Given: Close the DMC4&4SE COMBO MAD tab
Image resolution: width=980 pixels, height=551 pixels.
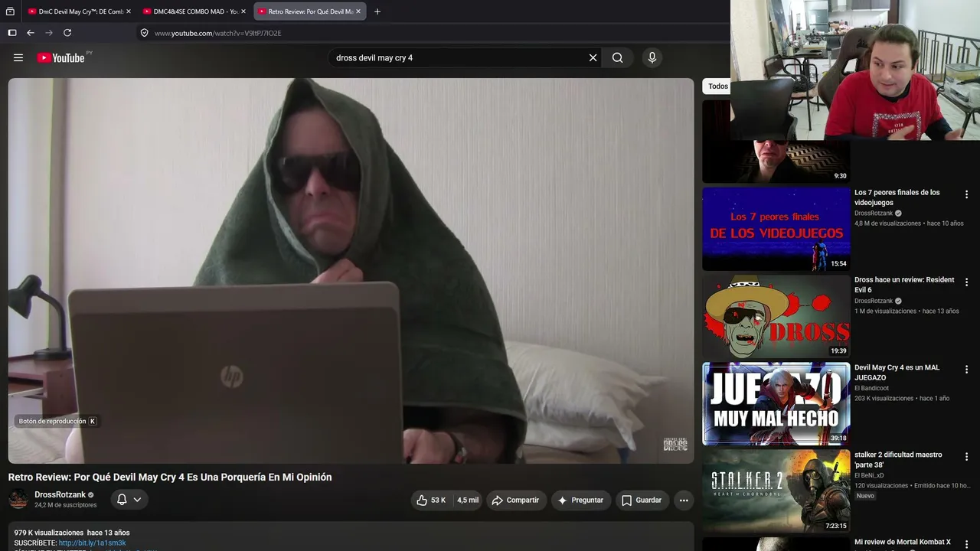Looking at the screenshot, I should [243, 11].
